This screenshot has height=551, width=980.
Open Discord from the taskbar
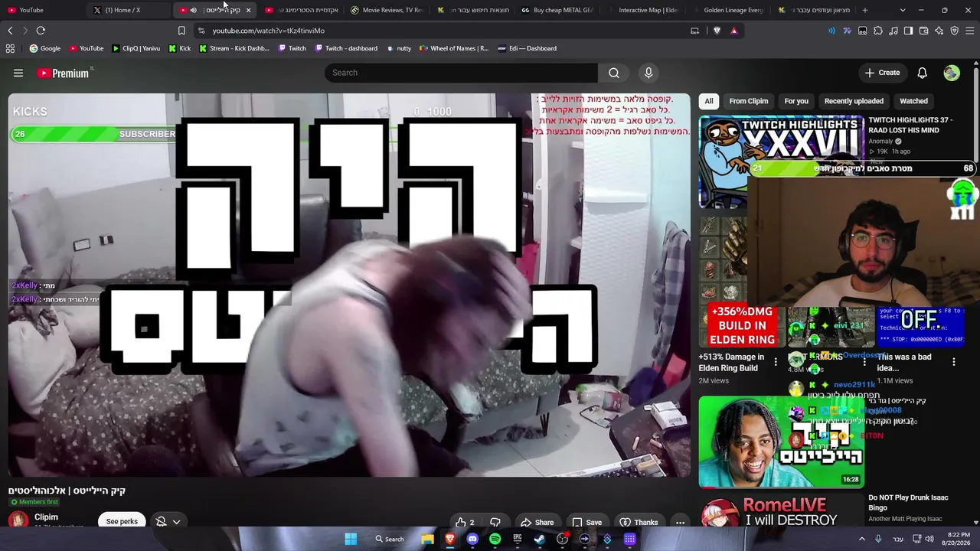pyautogui.click(x=472, y=539)
